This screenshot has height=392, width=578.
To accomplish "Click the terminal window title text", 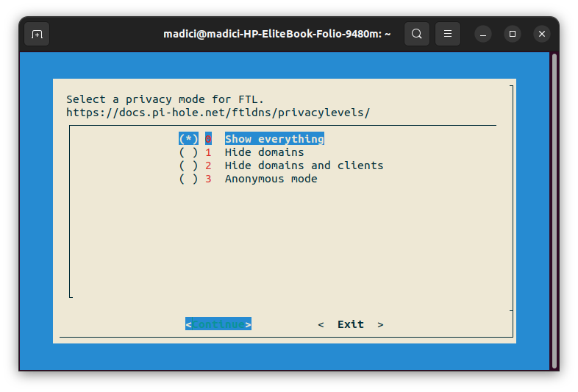I will click(276, 34).
